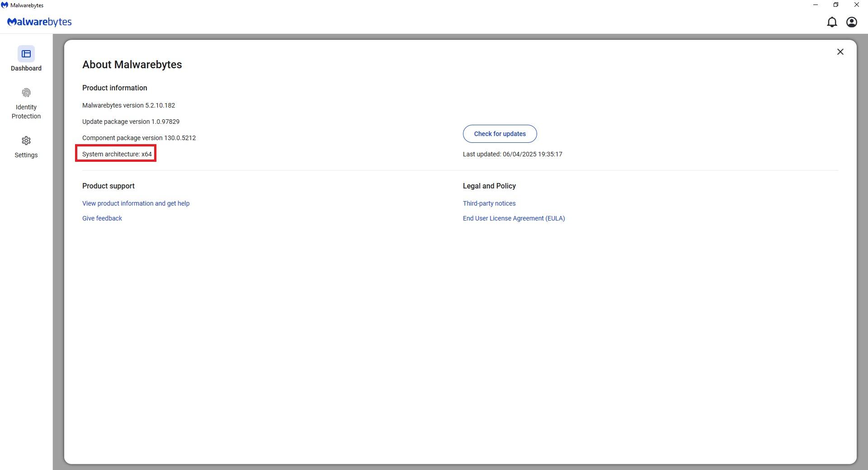Open the user account profile icon
The width and height of the screenshot is (868, 470).
[852, 22]
